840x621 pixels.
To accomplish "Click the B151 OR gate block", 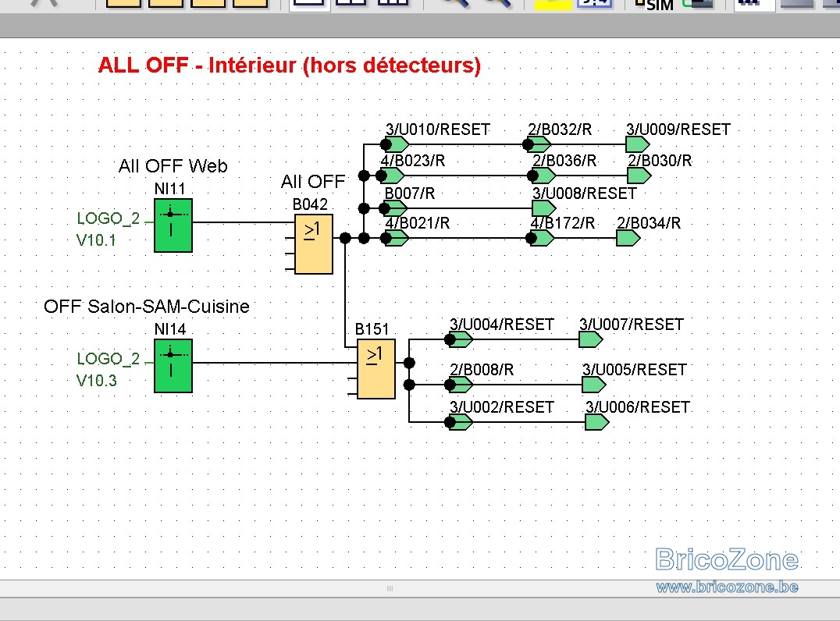I will [376, 369].
